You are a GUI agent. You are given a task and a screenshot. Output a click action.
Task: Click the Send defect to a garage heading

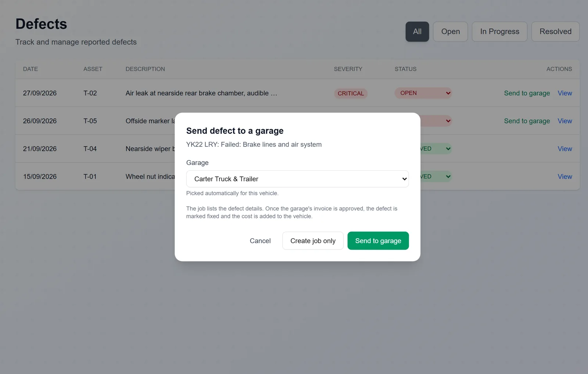(x=235, y=131)
